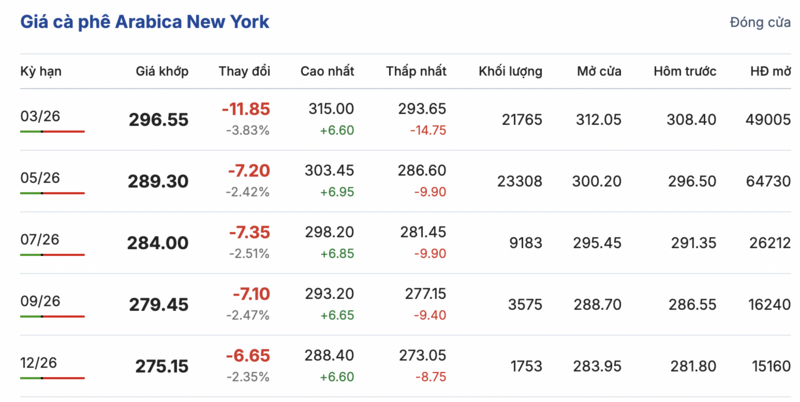
Task: Open the 05/26 contract term
Action: [x=40, y=178]
